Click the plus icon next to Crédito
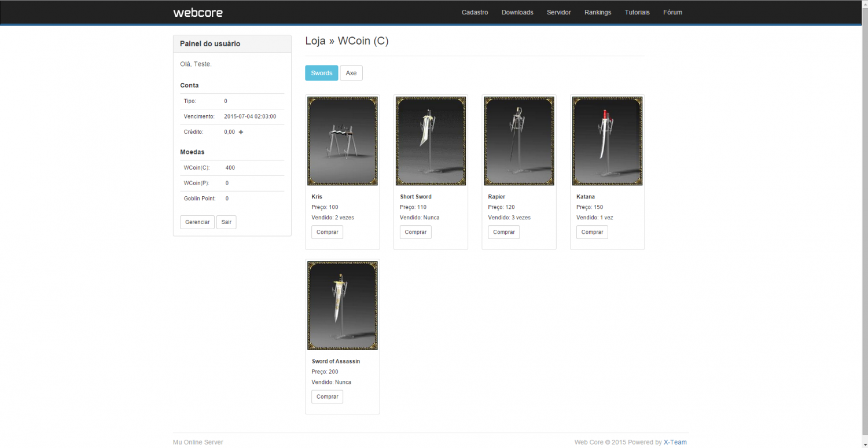Viewport: 868px width, 448px height. tap(241, 132)
